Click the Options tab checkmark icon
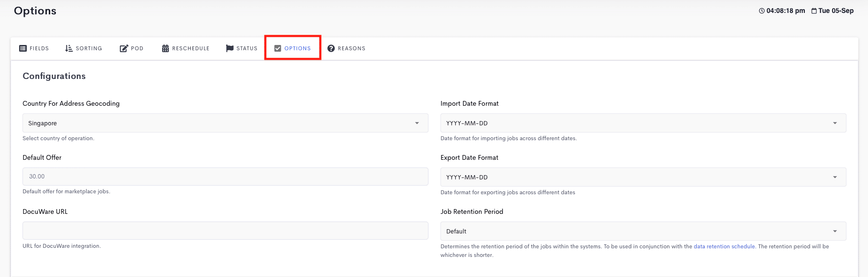 click(x=278, y=48)
